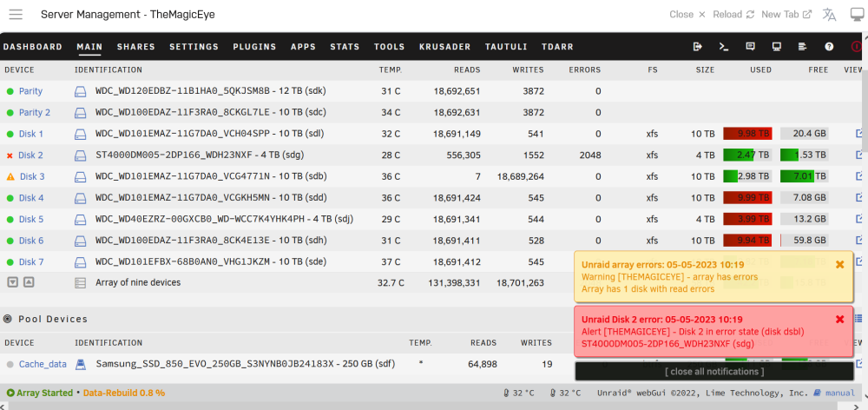Click the drive icon for Disk 3
The height and width of the screenshot is (410, 868).
(80, 176)
